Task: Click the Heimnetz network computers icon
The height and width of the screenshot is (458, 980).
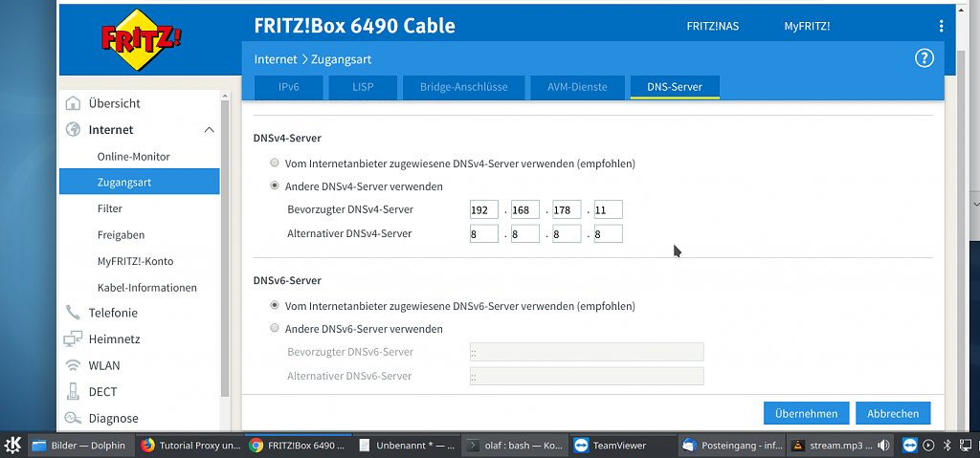Action: click(x=73, y=339)
